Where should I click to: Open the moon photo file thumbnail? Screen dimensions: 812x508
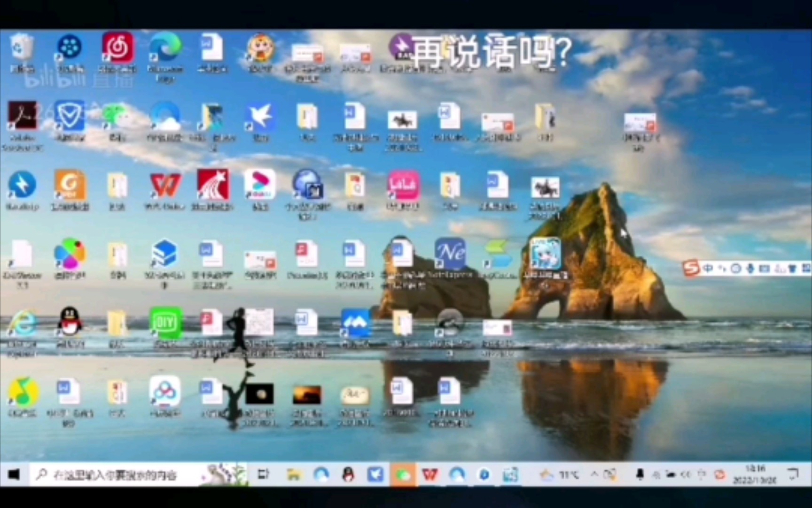[x=259, y=394]
